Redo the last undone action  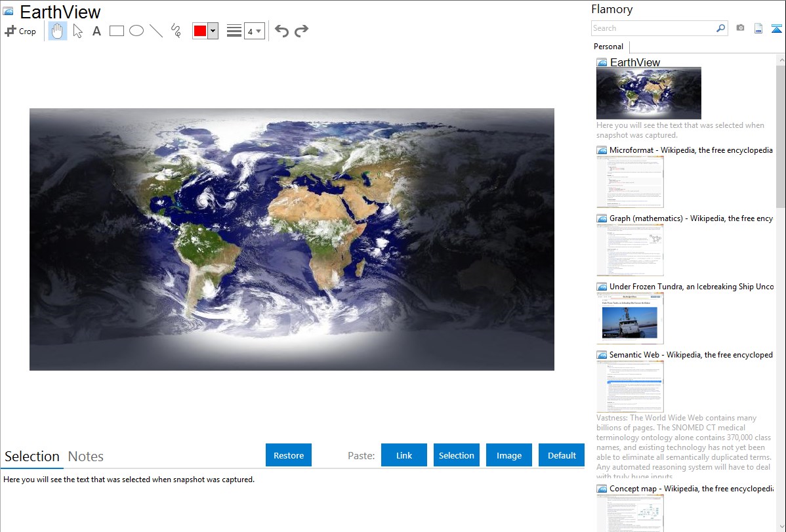(x=301, y=31)
